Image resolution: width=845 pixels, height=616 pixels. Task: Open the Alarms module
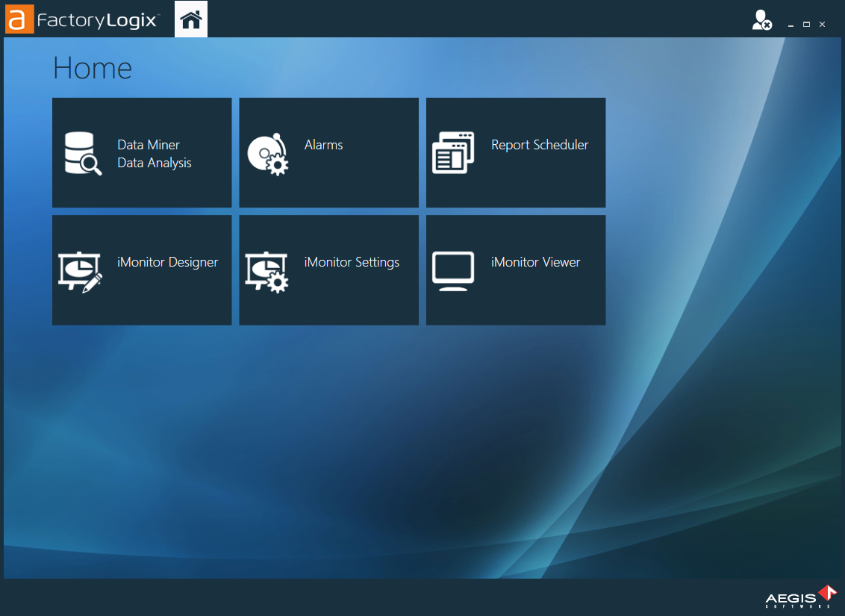tap(328, 152)
